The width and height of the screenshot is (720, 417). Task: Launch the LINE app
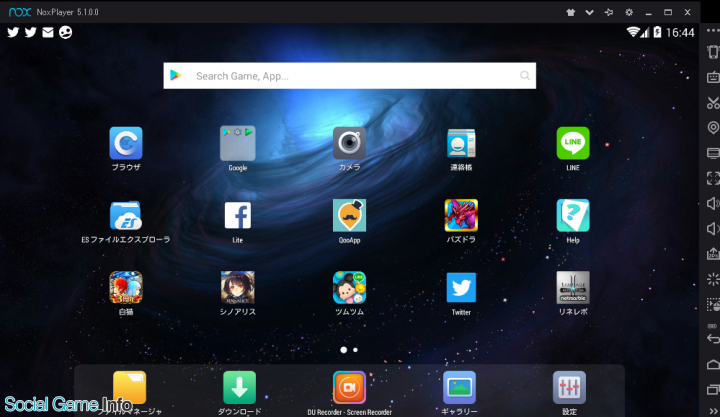(x=573, y=143)
